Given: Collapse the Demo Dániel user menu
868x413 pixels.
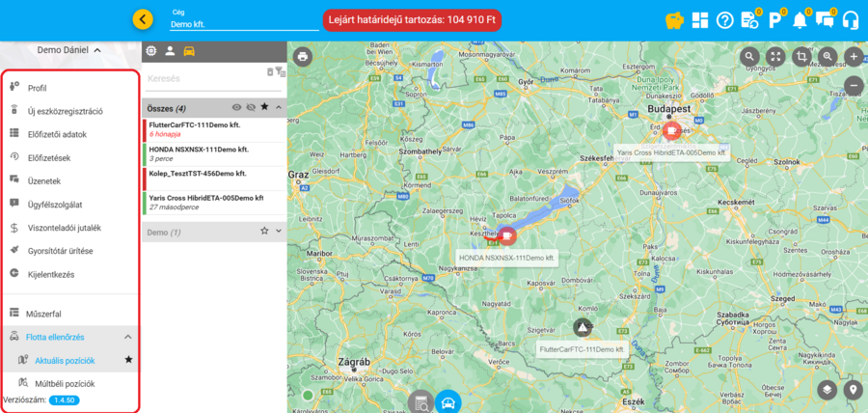Looking at the screenshot, I should pyautogui.click(x=97, y=50).
